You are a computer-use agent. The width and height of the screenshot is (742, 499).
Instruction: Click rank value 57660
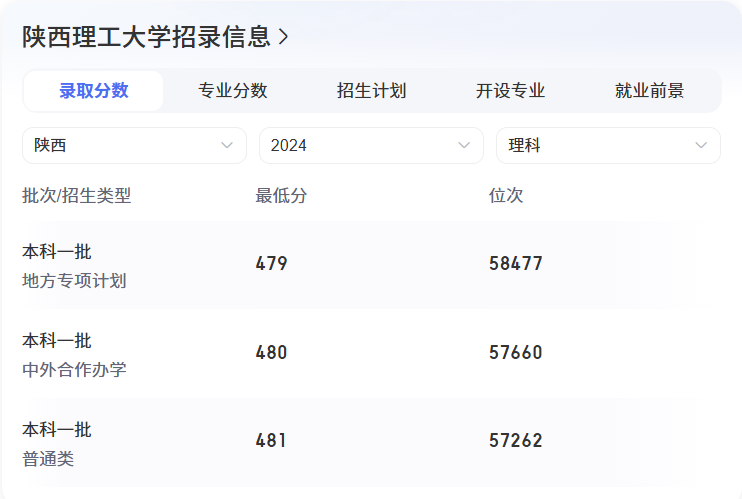(x=516, y=353)
